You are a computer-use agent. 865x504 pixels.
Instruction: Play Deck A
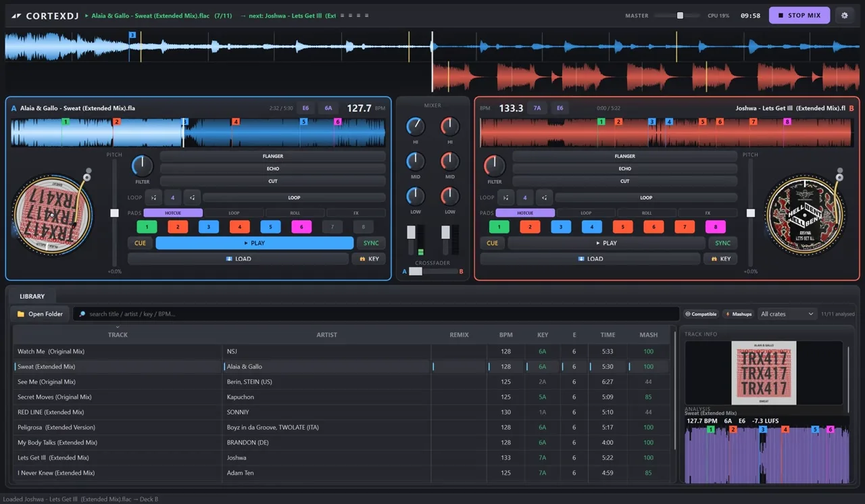(255, 243)
